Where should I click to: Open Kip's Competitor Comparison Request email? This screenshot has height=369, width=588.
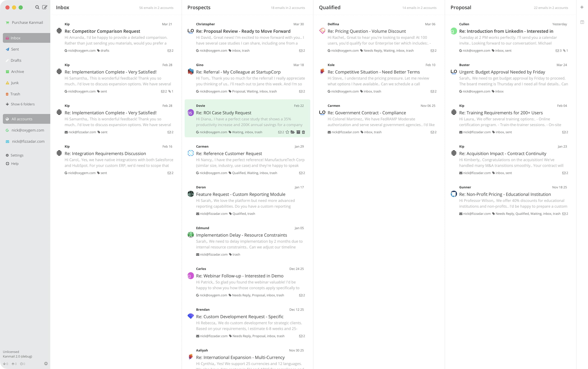tap(102, 31)
